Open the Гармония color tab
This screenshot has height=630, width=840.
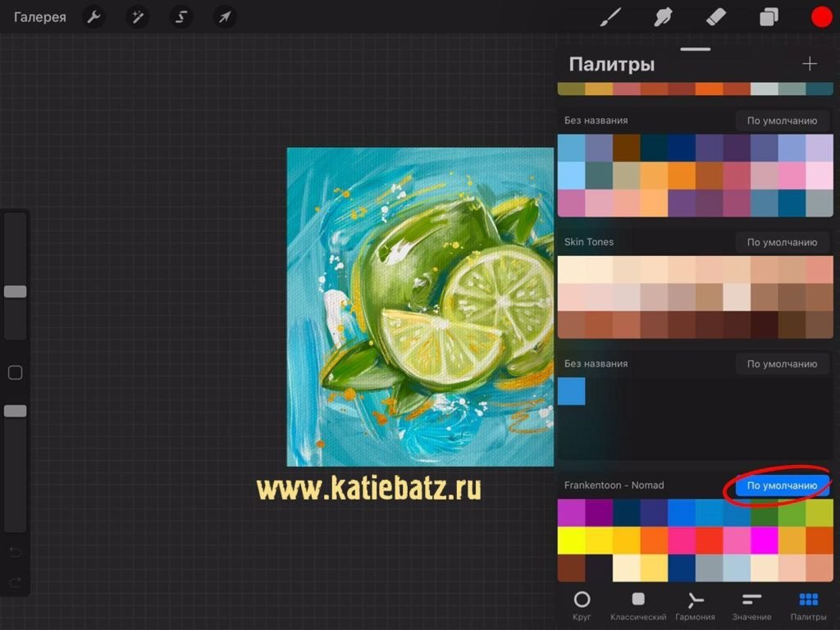(x=695, y=605)
